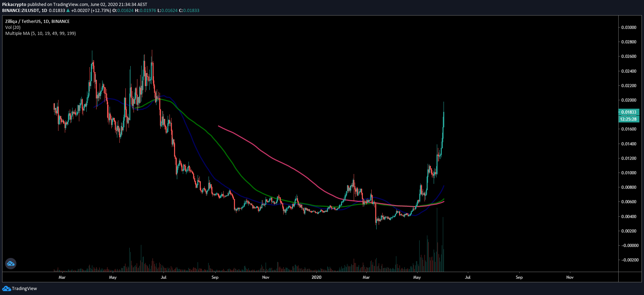Click the 0.02600 price axis label

[x=629, y=56]
